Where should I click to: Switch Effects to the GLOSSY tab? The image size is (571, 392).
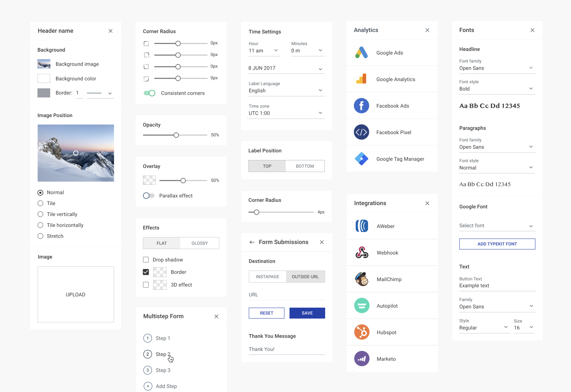pyautogui.click(x=200, y=243)
